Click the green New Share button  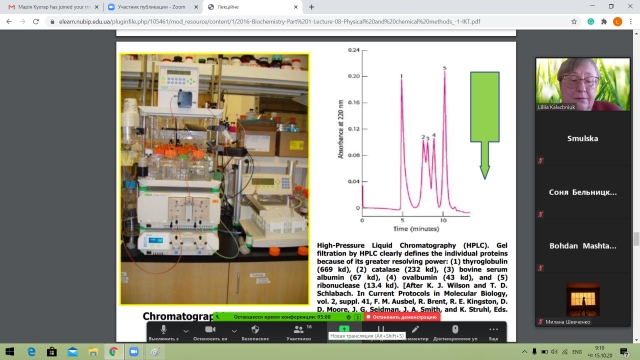pyautogui.click(x=344, y=329)
